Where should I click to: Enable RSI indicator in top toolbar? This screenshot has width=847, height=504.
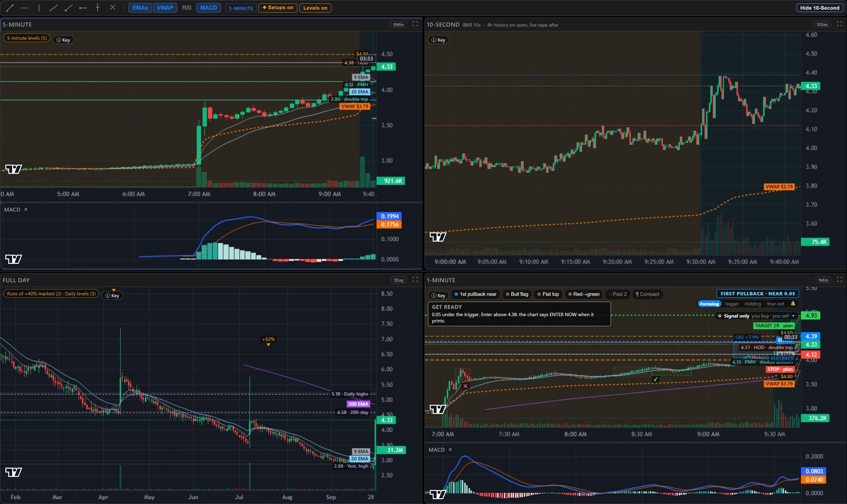[187, 8]
